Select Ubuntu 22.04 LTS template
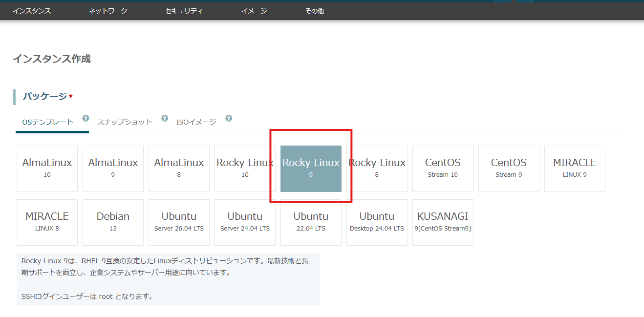 coord(311,222)
